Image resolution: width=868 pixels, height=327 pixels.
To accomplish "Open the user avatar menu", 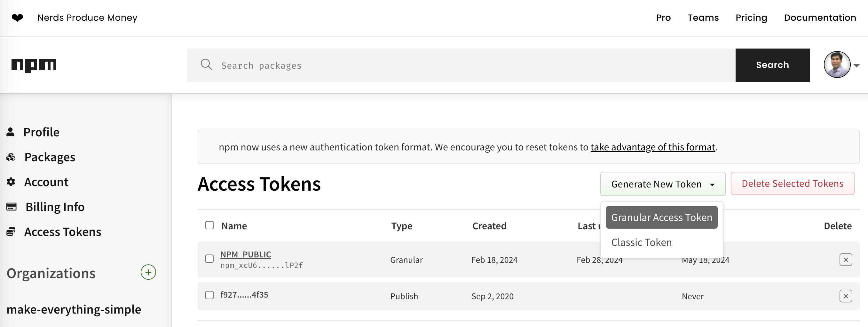I will click(x=837, y=65).
